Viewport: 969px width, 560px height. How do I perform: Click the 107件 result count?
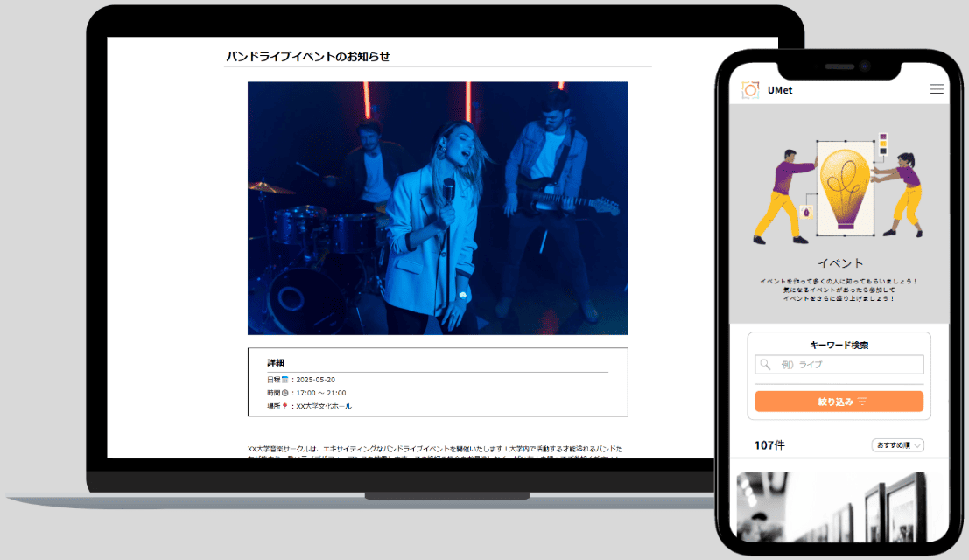click(x=769, y=445)
